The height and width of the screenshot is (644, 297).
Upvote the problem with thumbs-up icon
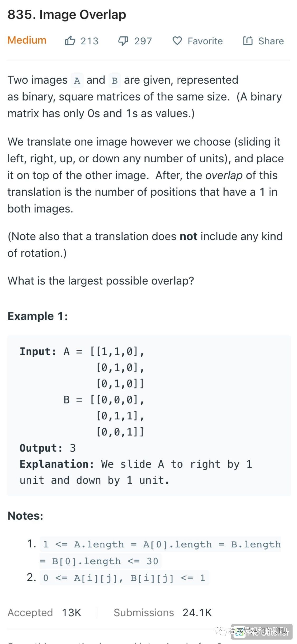click(70, 41)
